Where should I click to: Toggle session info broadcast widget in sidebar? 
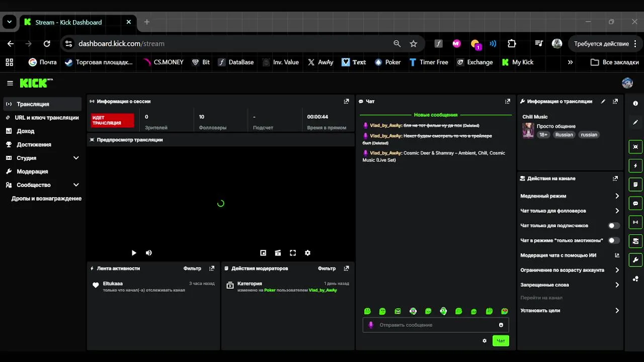coord(635,222)
